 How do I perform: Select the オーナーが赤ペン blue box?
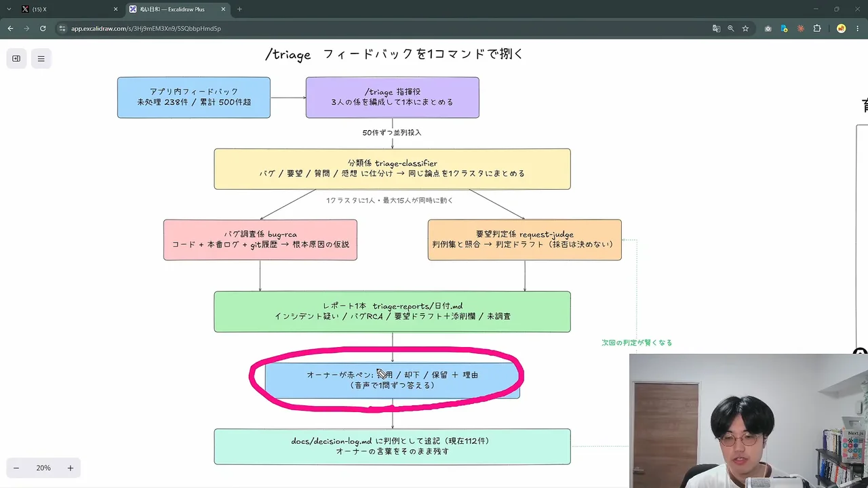coord(392,380)
